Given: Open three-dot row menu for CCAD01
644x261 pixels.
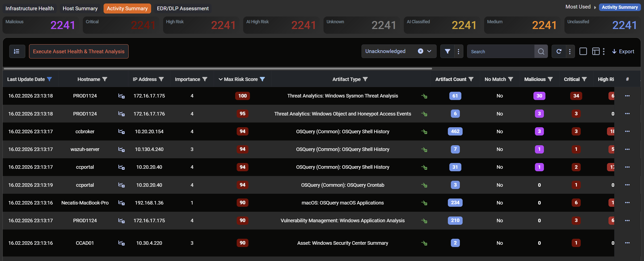Looking at the screenshot, I should pos(627,243).
